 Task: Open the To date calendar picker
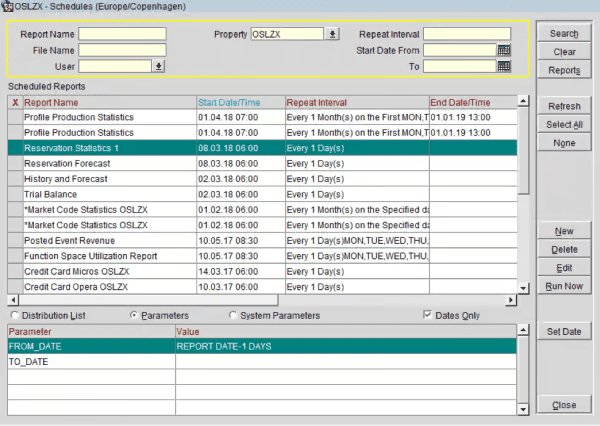point(504,67)
